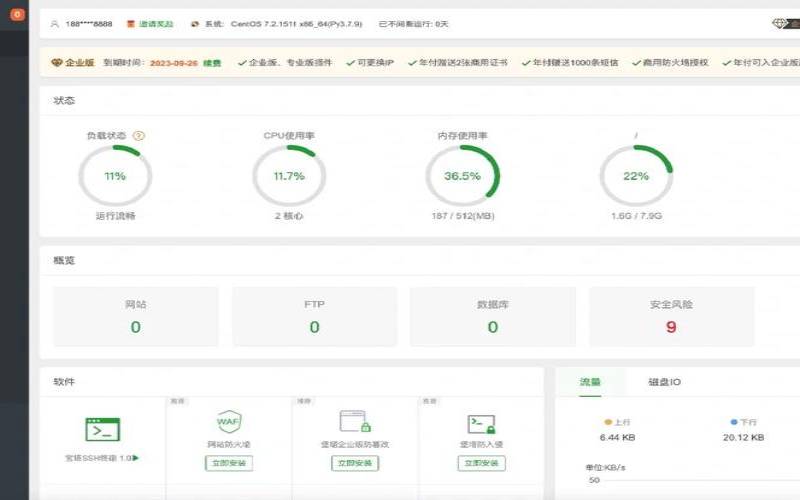Open the 宝塔SSH终端 terminal icon
The image size is (800, 500).
tap(102, 430)
